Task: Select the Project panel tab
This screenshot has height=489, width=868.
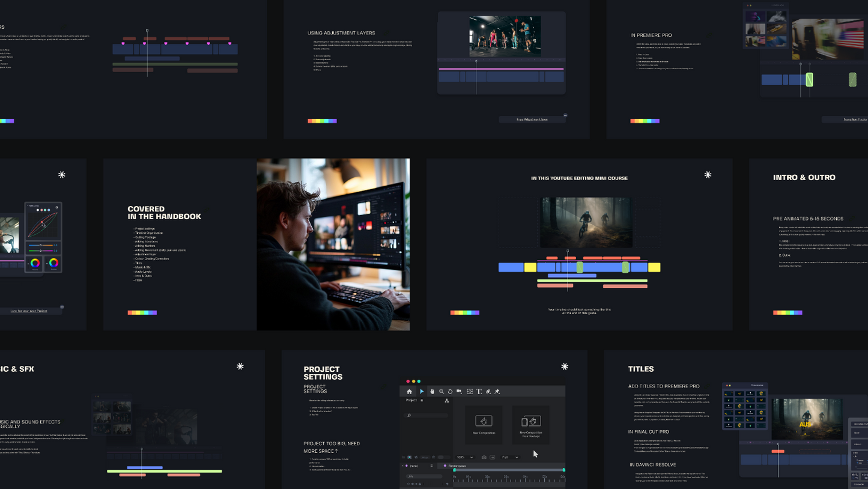Action: (411, 400)
